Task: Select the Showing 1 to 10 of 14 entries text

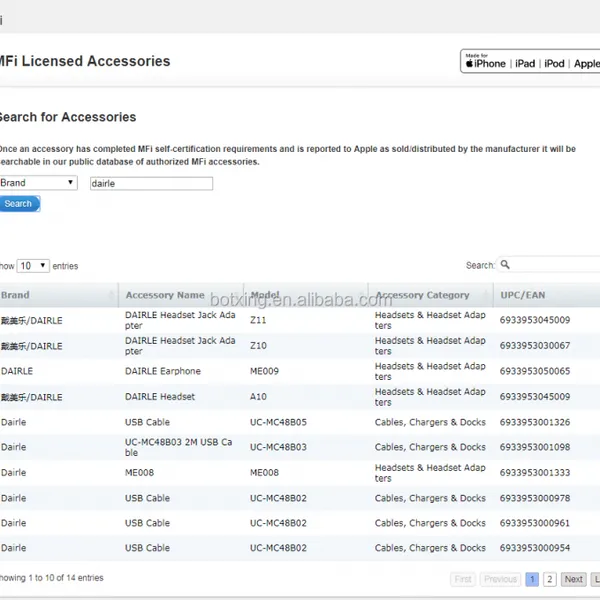Action: point(51,578)
